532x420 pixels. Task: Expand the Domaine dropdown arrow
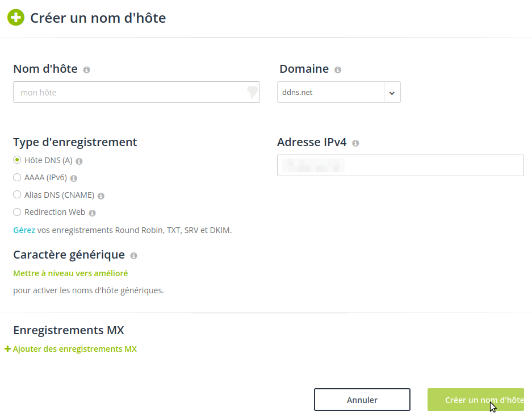pos(392,93)
